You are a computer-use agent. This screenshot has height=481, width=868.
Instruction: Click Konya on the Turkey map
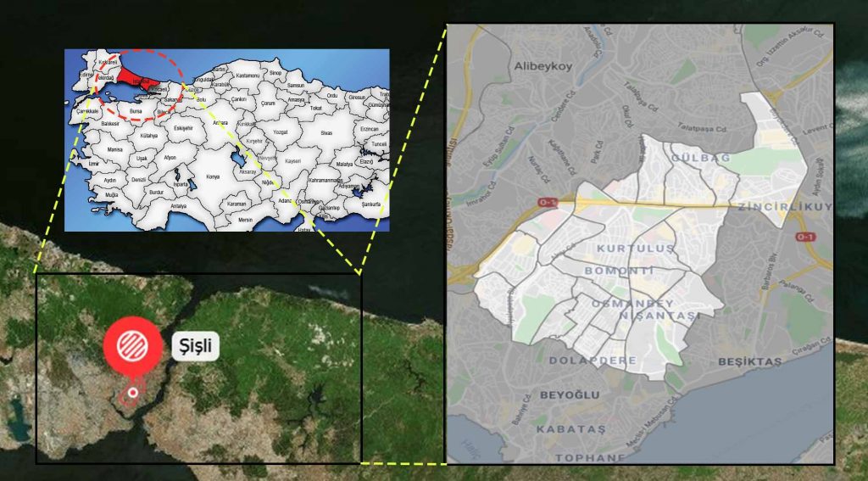point(213,176)
